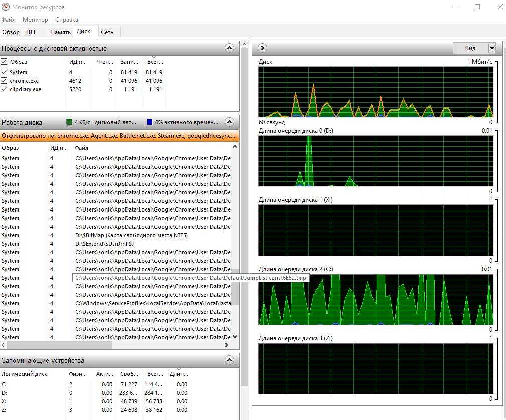
Task: Collapse the 'Процессы с дисковой активностью' panel
Action: pos(229,48)
